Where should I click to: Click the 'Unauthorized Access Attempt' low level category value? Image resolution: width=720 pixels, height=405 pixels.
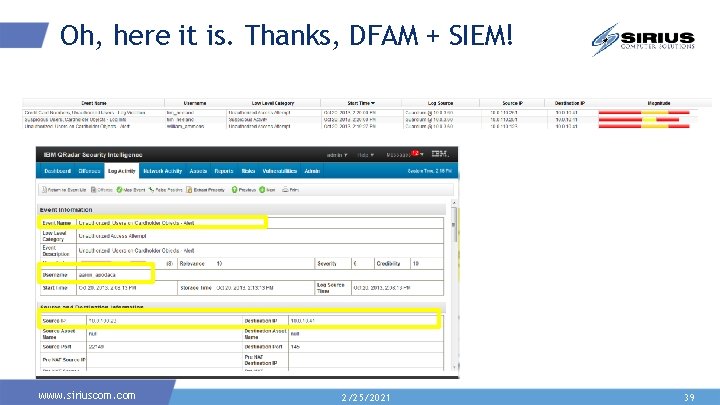112,236
